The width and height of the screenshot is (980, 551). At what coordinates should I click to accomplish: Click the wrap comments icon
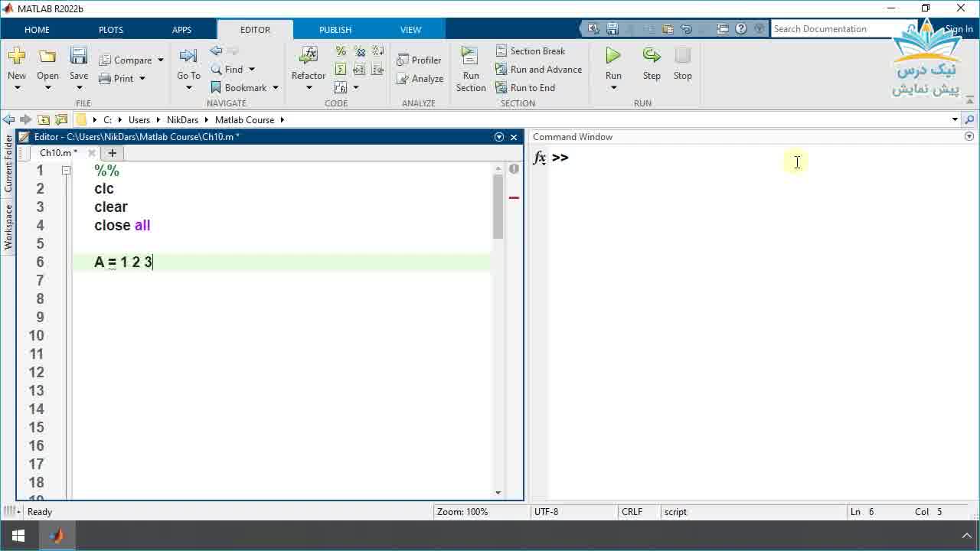click(377, 51)
